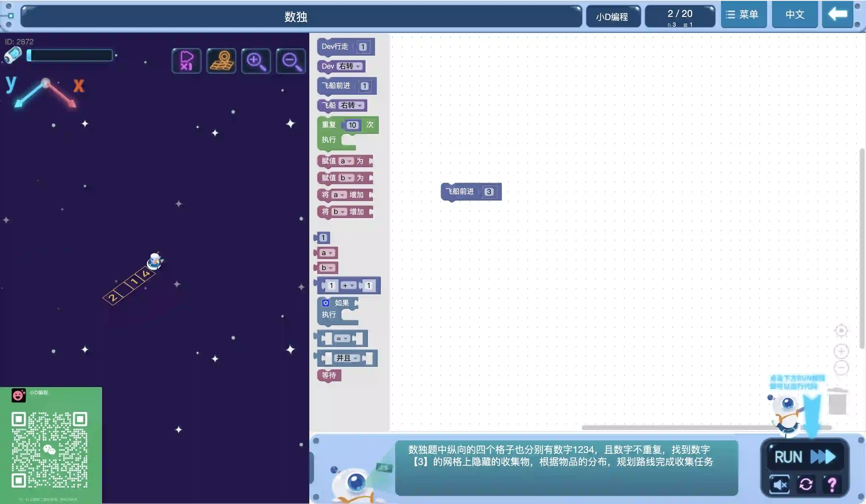Open the map location view icon
Viewport: 866px width, 504px height.
(x=221, y=61)
